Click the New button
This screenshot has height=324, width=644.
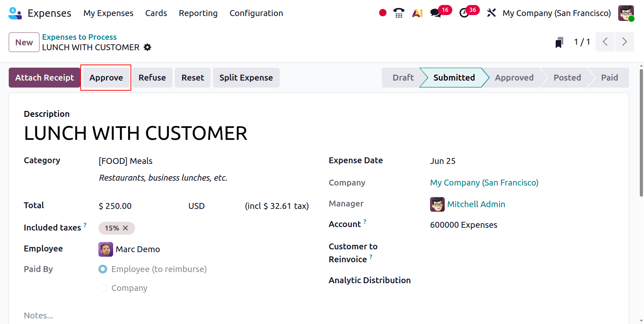pos(24,42)
